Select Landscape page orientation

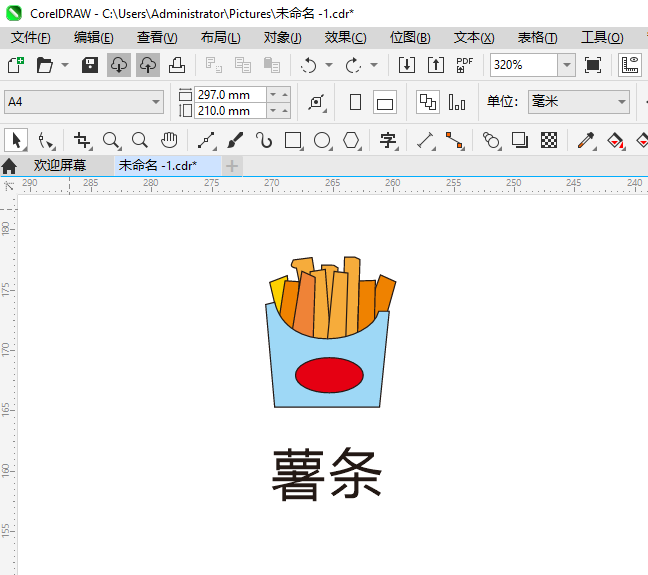385,102
